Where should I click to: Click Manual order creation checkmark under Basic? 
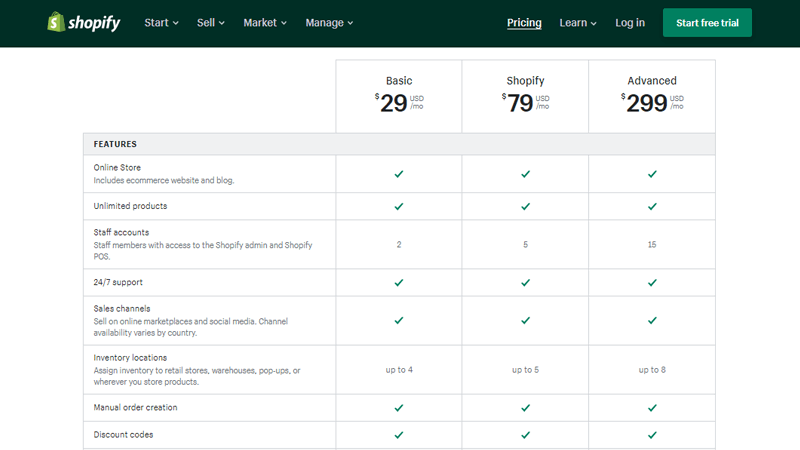tap(399, 408)
